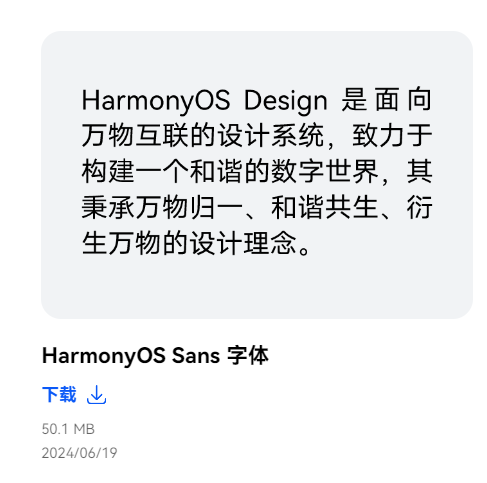This screenshot has height=483, width=487.
Task: Click the 2024/06/19 date label
Action: point(79,453)
